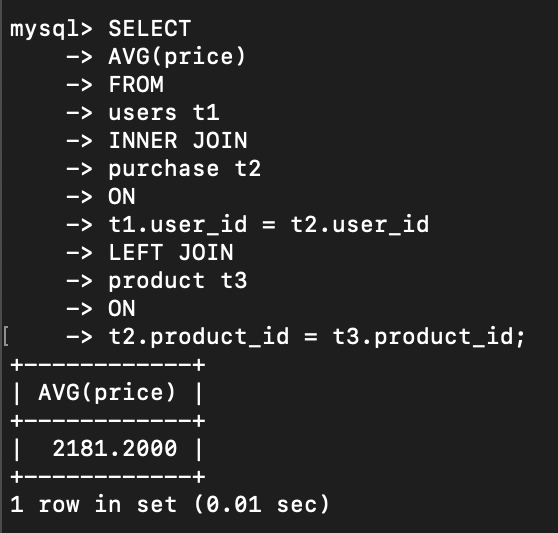Click the second ON keyword
Screen dimensions: 558x533
pos(122,308)
